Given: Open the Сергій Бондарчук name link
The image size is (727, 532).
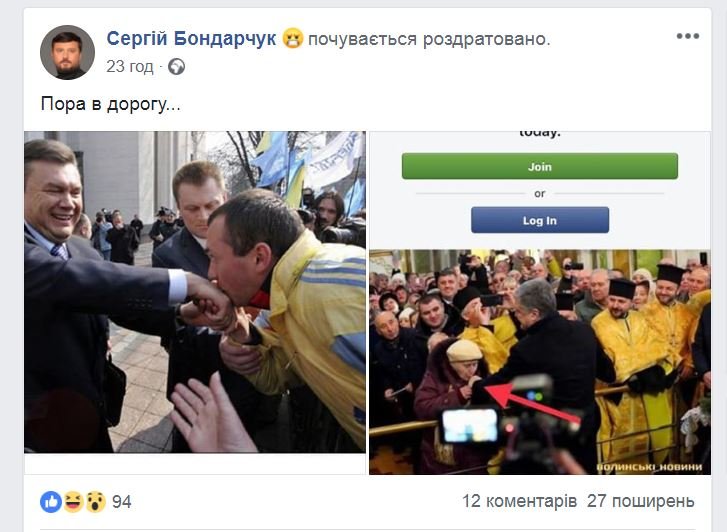Looking at the screenshot, I should [191, 38].
